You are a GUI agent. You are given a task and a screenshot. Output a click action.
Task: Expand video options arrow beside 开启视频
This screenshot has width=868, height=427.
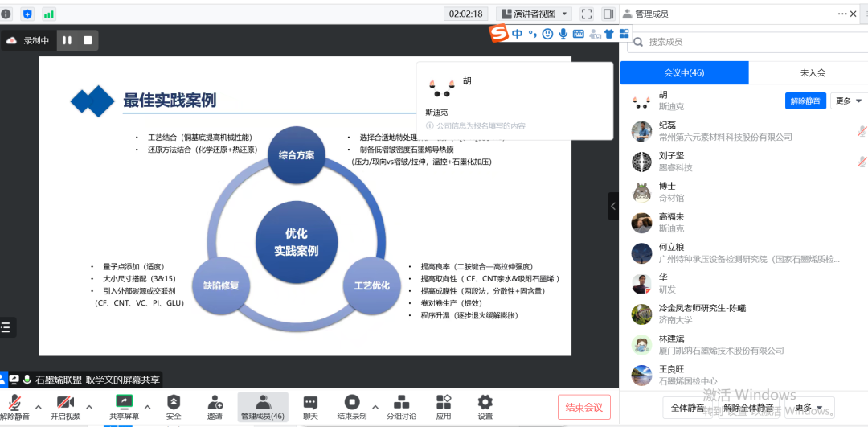(88, 407)
